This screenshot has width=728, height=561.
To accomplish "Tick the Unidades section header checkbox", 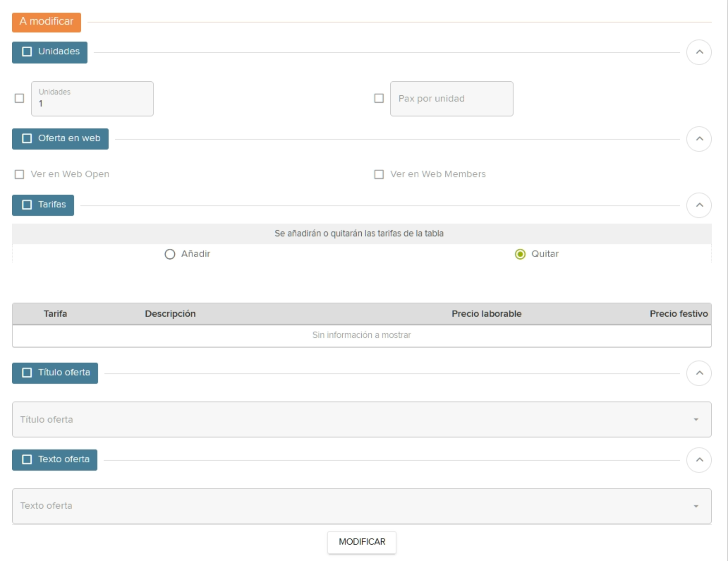I will 27,52.
